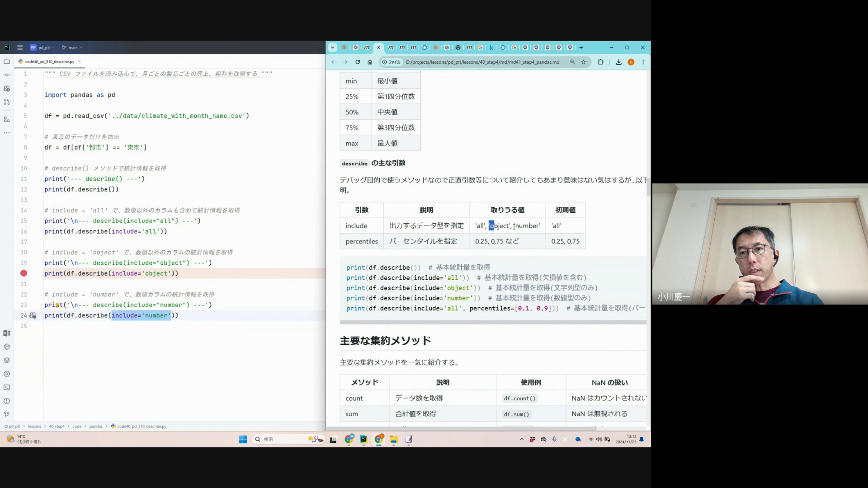Click the pandas folder in the breadcrumb
The height and width of the screenshot is (488, 868).
(96, 426)
